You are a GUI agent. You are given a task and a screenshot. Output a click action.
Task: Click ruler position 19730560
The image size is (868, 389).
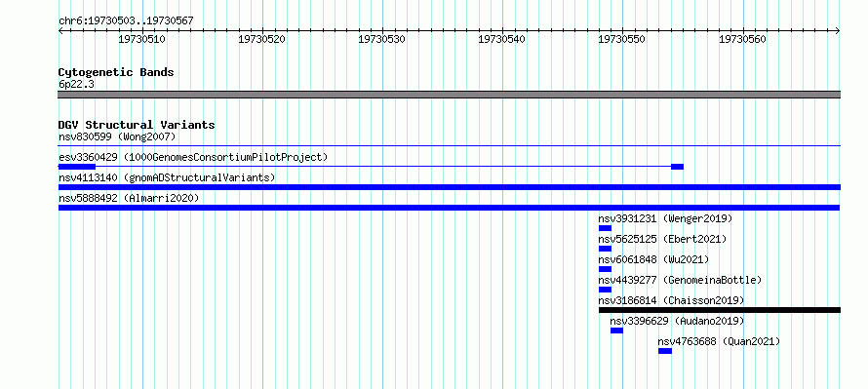[742, 39]
